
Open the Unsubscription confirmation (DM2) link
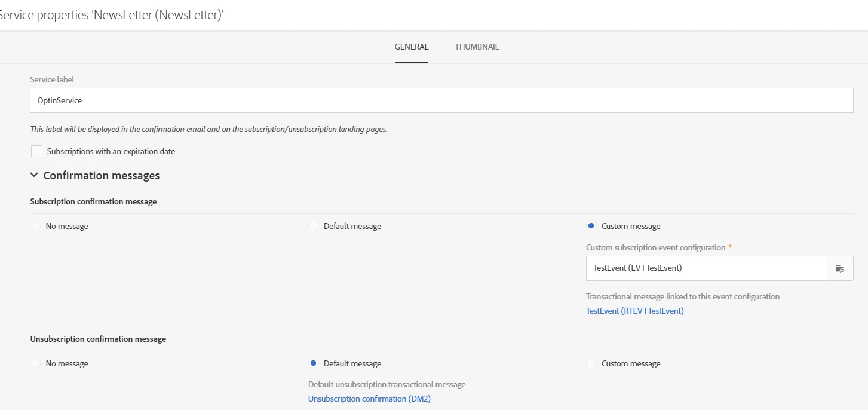tap(369, 399)
